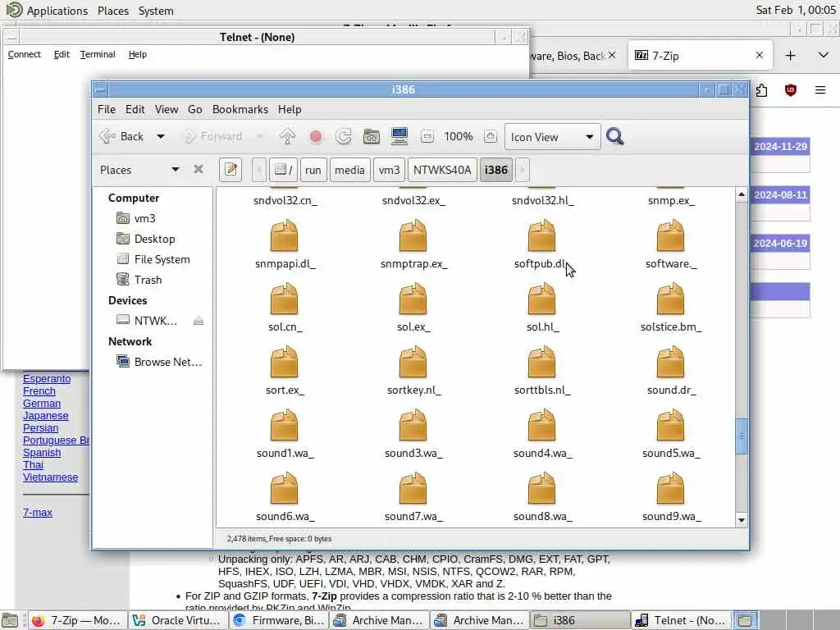Open the uBlock Origin extension icon
The height and width of the screenshot is (630, 840).
(790, 90)
